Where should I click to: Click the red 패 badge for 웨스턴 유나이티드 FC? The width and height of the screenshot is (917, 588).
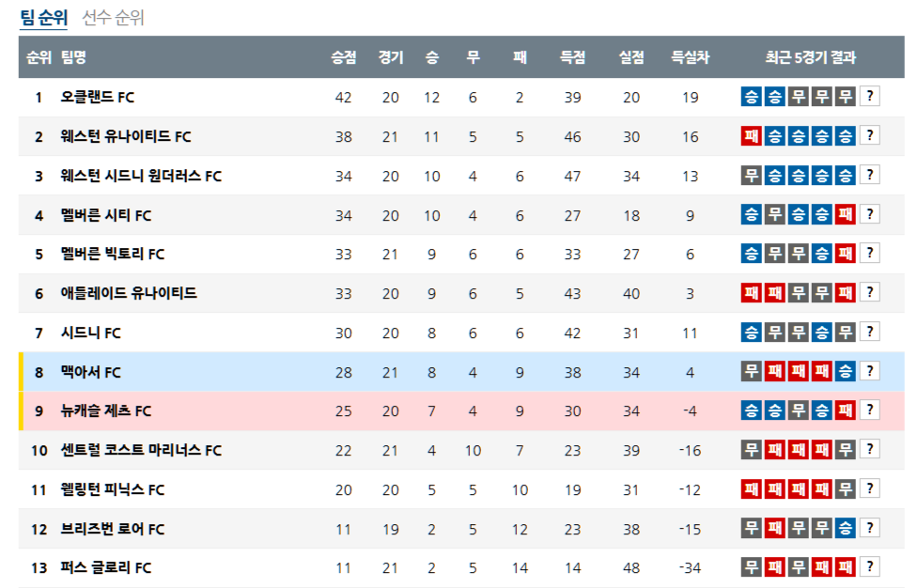(751, 136)
